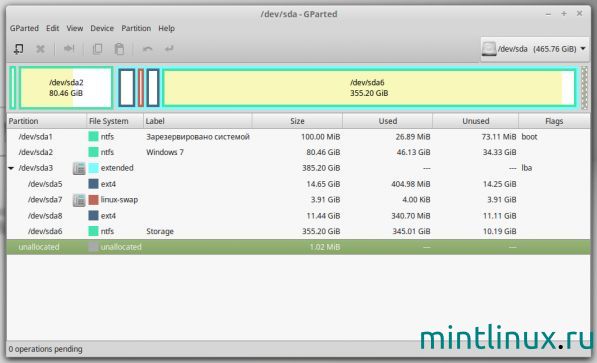Click the Undo last operation icon
Viewport: 597px width, 363px height.
pyautogui.click(x=147, y=49)
